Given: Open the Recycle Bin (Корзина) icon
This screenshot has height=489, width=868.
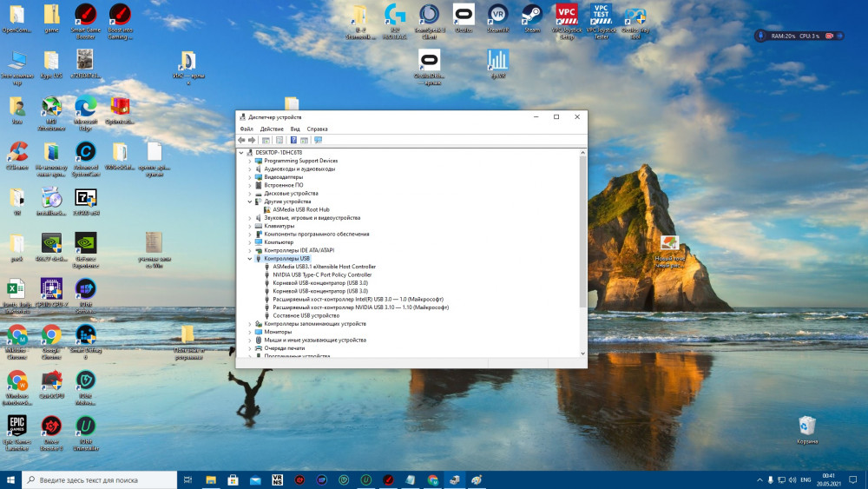Looking at the screenshot, I should (807, 426).
